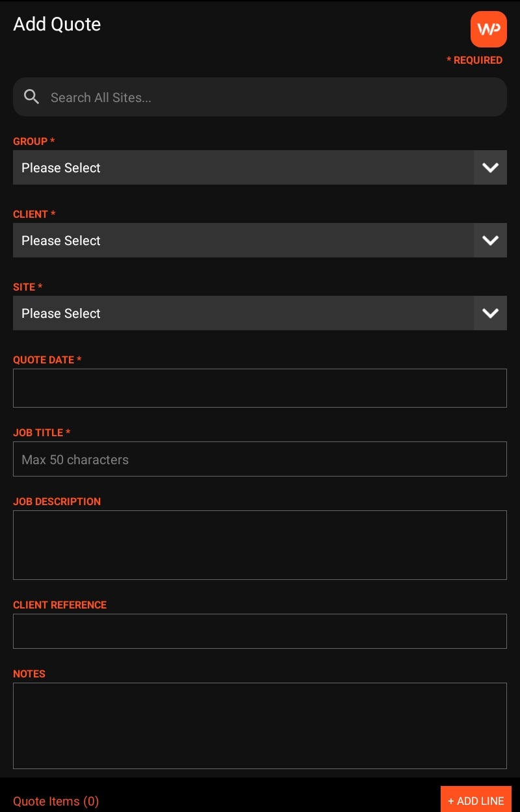Focus the Search All Sites field

[273, 98]
